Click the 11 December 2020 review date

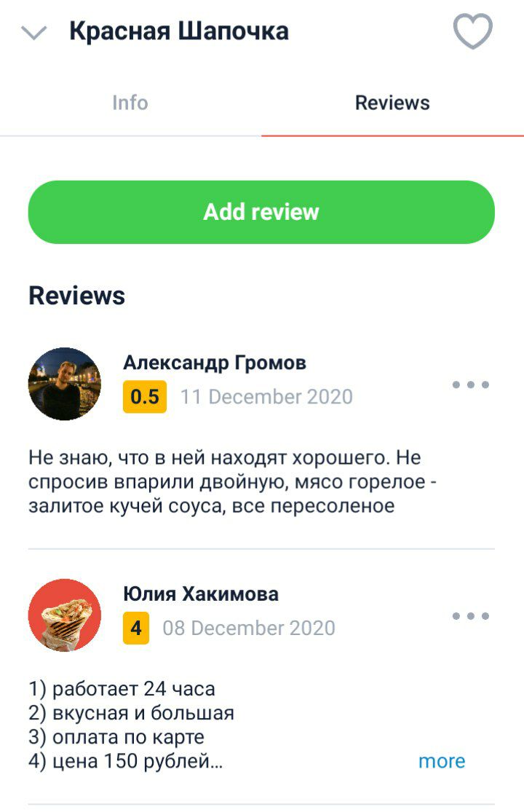tap(266, 397)
